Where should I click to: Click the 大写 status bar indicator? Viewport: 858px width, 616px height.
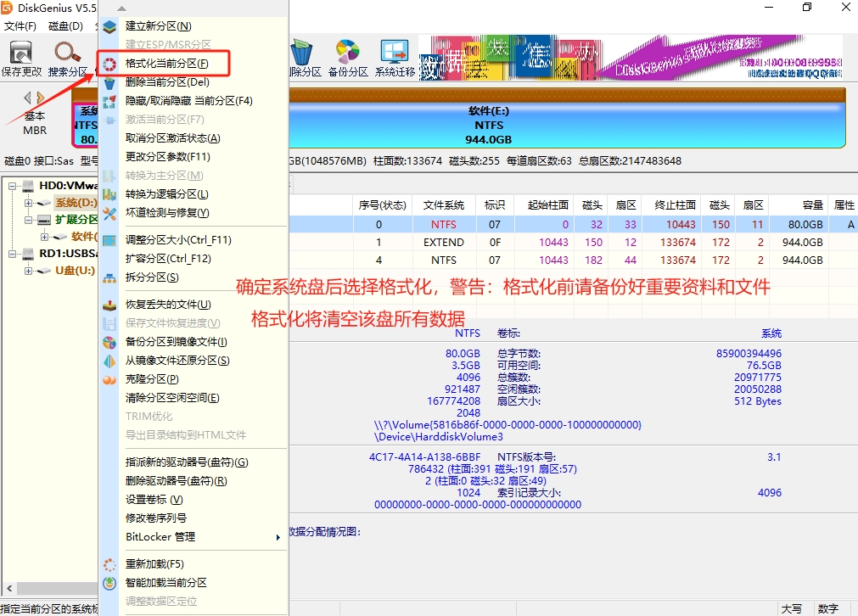click(792, 609)
